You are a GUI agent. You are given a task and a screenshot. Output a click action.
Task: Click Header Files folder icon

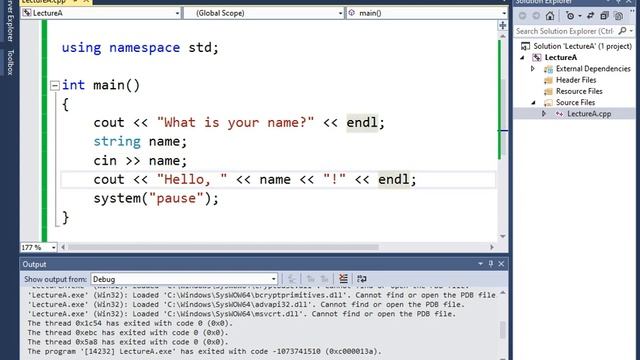pyautogui.click(x=549, y=80)
